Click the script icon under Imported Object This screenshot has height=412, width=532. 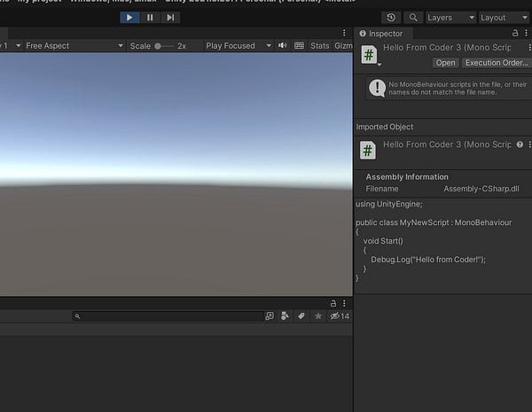(368, 151)
